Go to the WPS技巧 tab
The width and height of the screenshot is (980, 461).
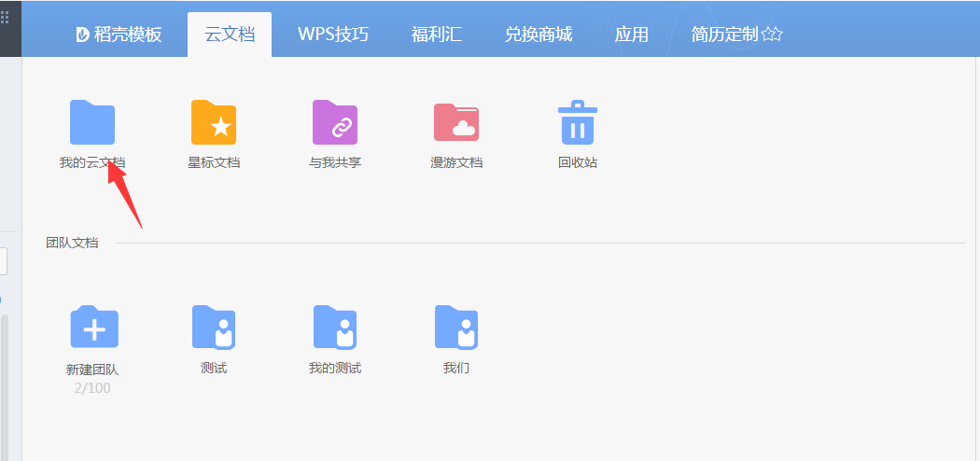click(x=333, y=35)
